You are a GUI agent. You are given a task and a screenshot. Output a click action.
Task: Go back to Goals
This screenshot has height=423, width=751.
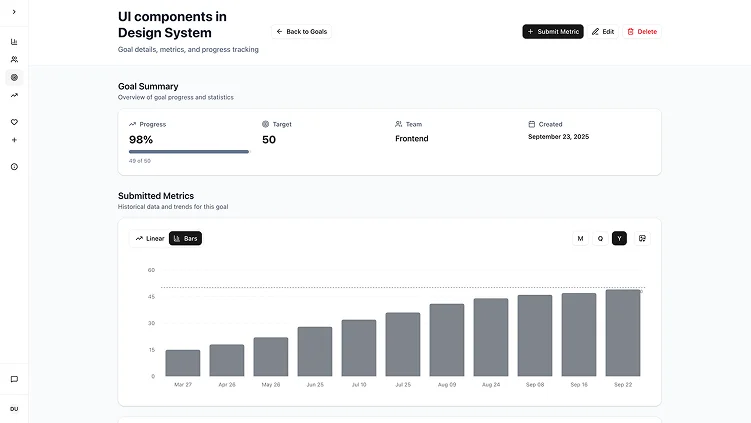click(x=301, y=32)
